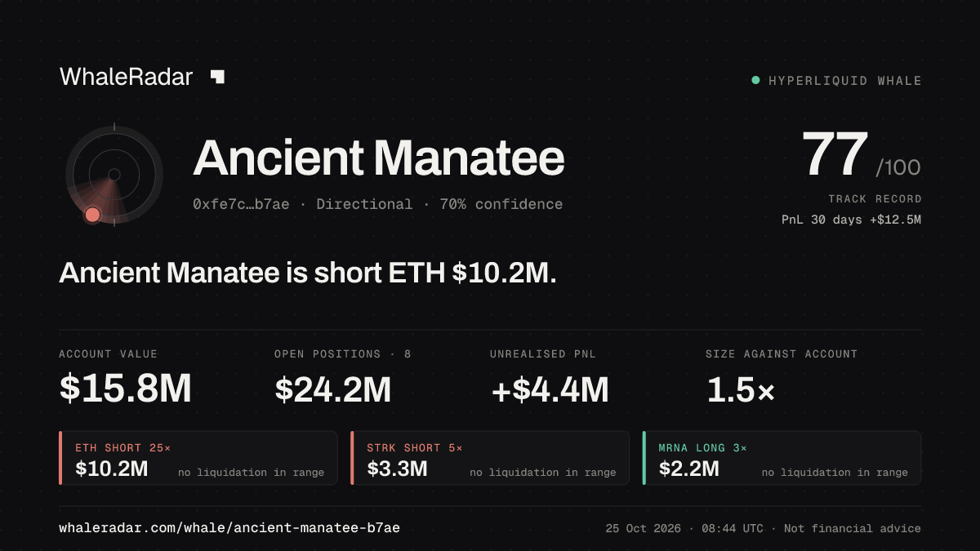The image size is (980, 551).
Task: Click the SIZE AGAINST ACCOUNT label
Action: click(x=782, y=354)
